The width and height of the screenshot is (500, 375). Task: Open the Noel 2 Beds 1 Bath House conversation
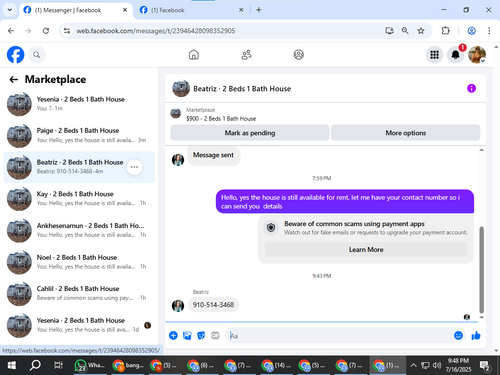click(x=79, y=262)
